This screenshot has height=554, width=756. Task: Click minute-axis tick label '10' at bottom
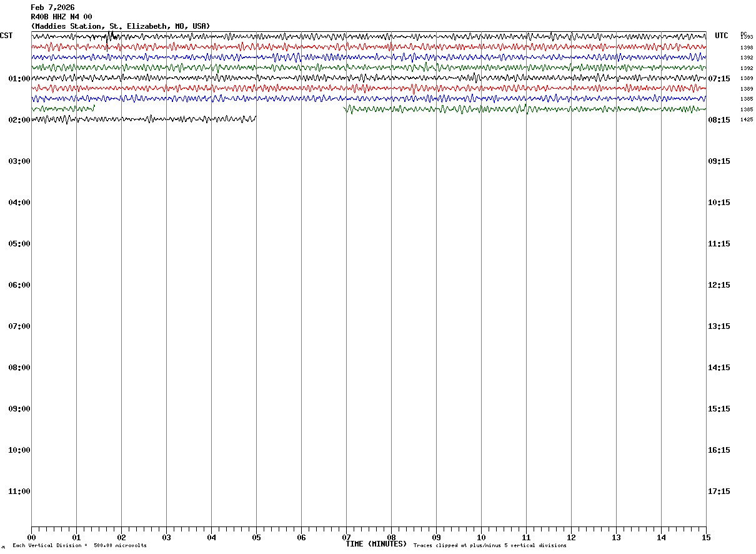click(481, 538)
